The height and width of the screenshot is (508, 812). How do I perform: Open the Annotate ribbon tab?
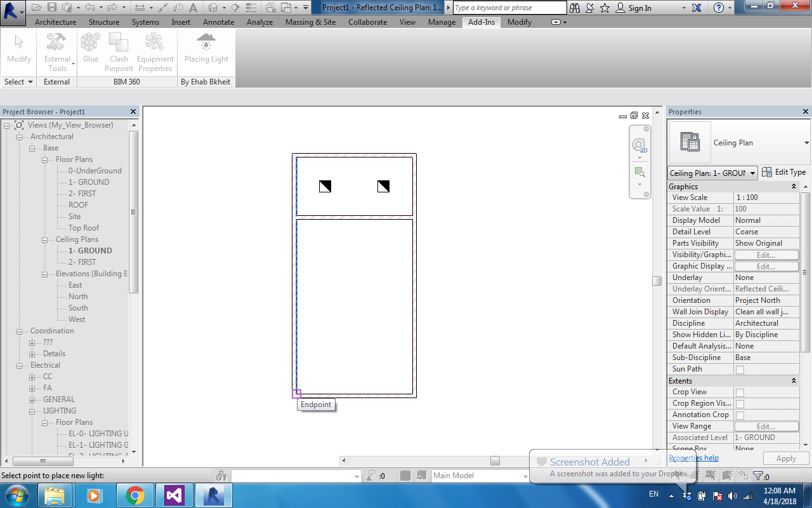(x=218, y=21)
